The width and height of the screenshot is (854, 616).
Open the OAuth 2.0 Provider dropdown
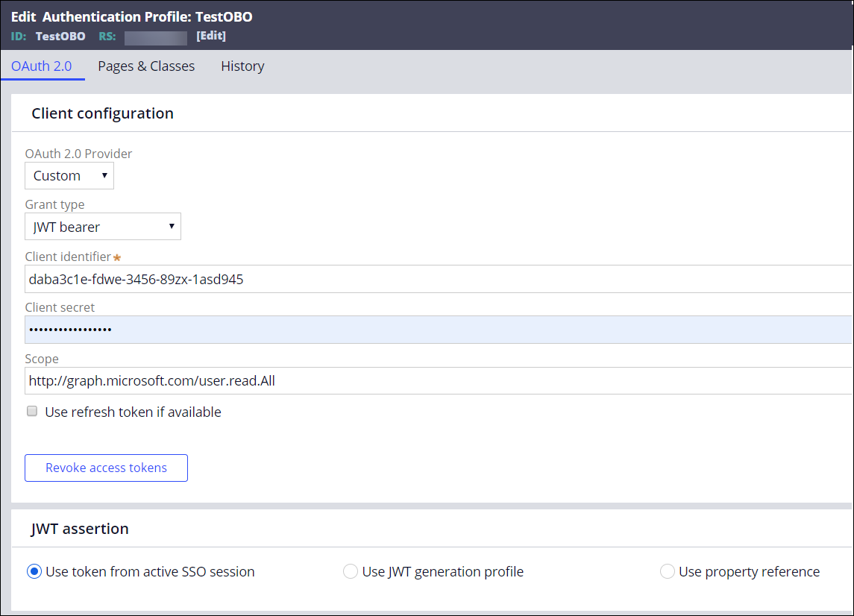pos(69,176)
